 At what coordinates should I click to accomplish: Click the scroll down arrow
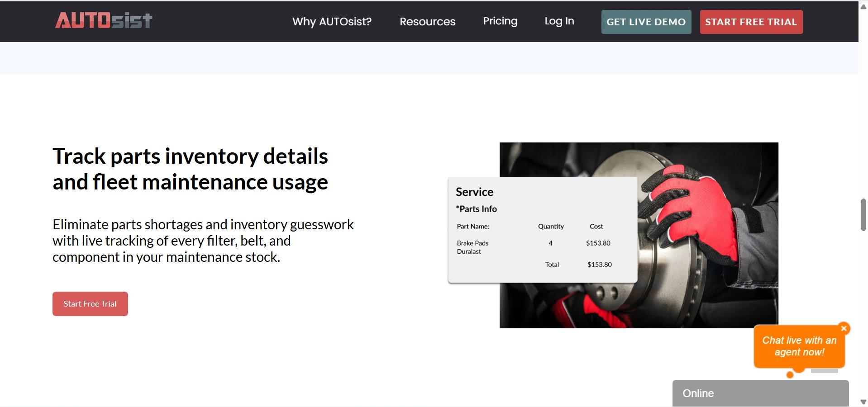click(x=863, y=402)
